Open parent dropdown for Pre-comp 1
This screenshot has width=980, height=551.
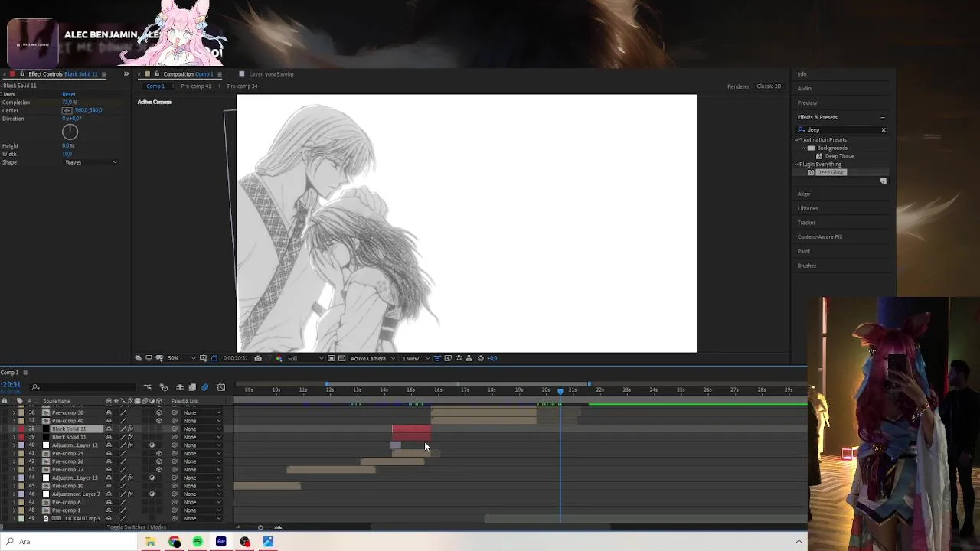pyautogui.click(x=201, y=510)
